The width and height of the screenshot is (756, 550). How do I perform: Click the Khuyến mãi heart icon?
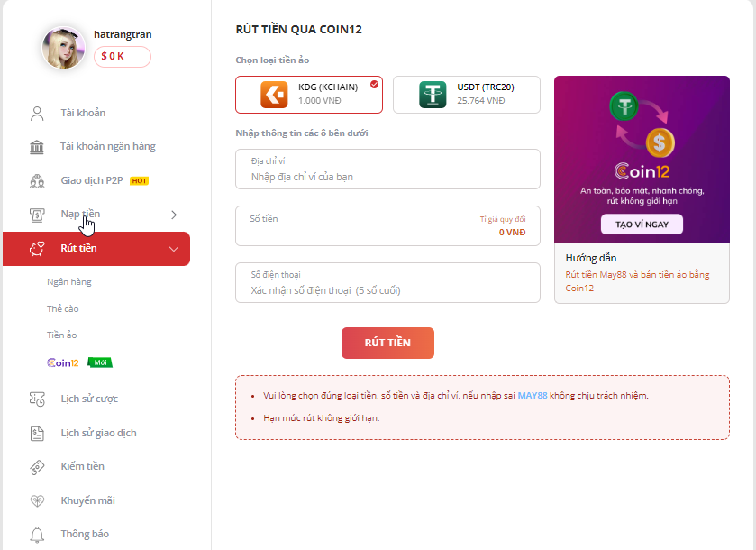37,500
